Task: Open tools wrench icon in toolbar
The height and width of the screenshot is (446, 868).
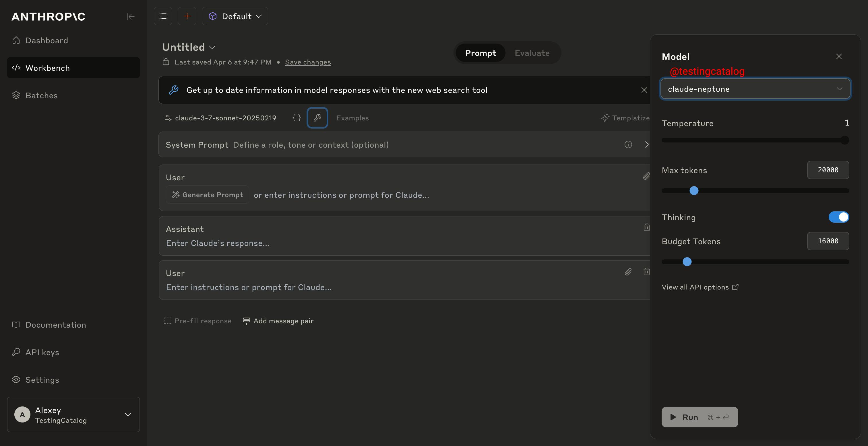Action: point(317,118)
